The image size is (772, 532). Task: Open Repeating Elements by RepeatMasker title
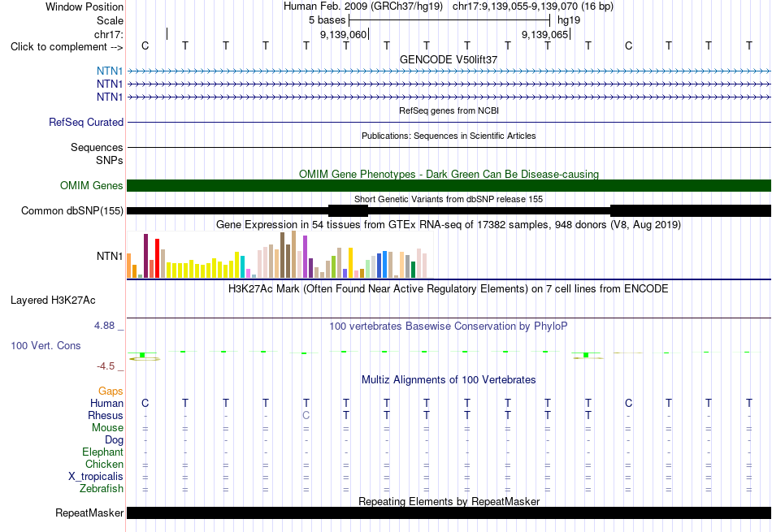[449, 501]
